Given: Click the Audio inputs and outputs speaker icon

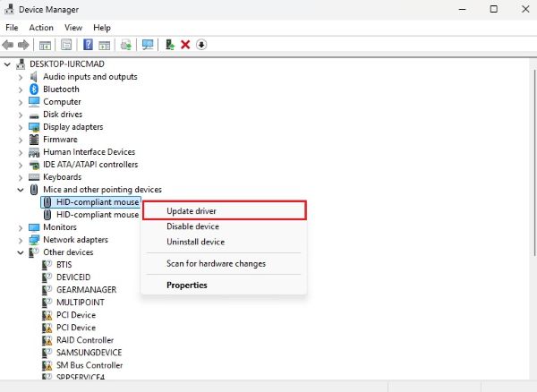Looking at the screenshot, I should tap(34, 77).
